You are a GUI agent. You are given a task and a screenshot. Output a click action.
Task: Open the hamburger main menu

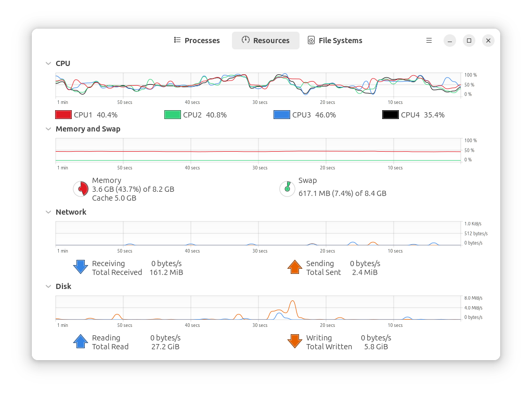429,41
